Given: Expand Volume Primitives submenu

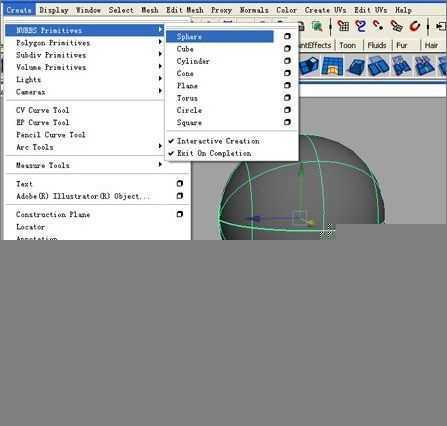Looking at the screenshot, I should (x=85, y=67).
